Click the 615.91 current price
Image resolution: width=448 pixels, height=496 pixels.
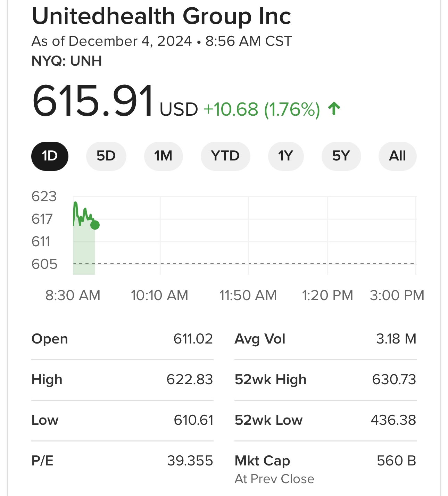[x=93, y=101]
